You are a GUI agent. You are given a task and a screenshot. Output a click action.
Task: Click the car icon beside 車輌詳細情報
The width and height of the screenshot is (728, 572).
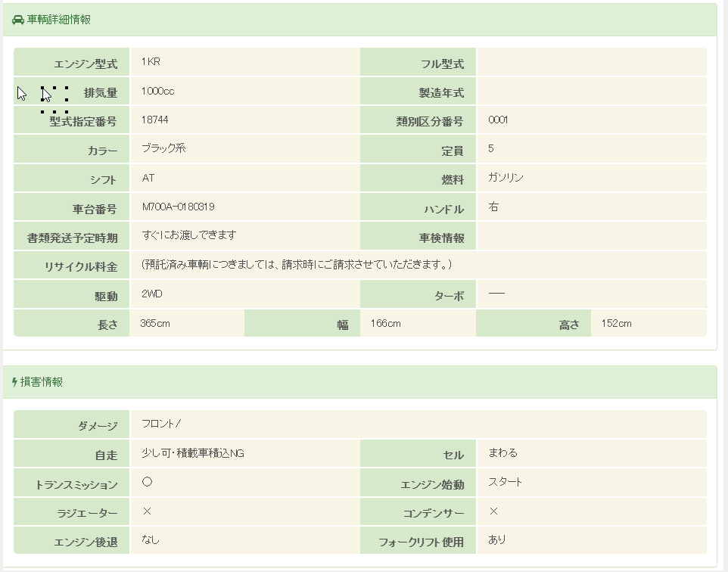(18, 20)
